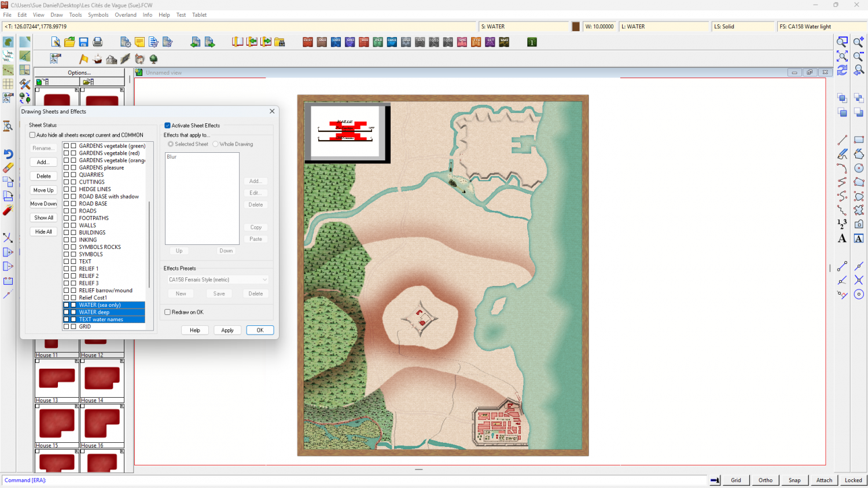Image resolution: width=868 pixels, height=488 pixels.
Task: Open a file with the folder icon
Action: coord(69,42)
